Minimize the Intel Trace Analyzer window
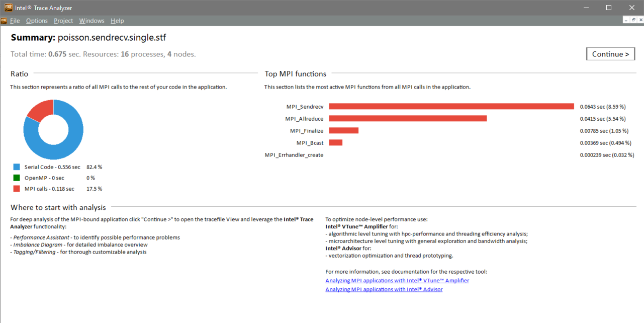This screenshot has width=644, height=323. pyautogui.click(x=586, y=8)
